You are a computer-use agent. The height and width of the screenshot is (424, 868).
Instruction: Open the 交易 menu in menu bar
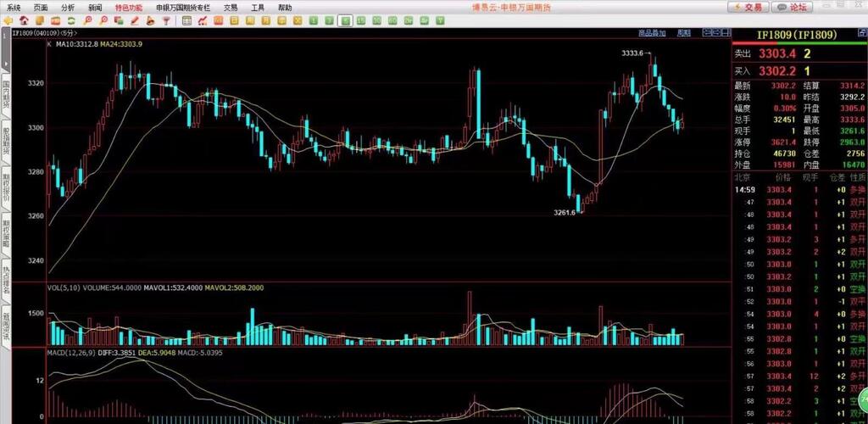pyautogui.click(x=231, y=7)
